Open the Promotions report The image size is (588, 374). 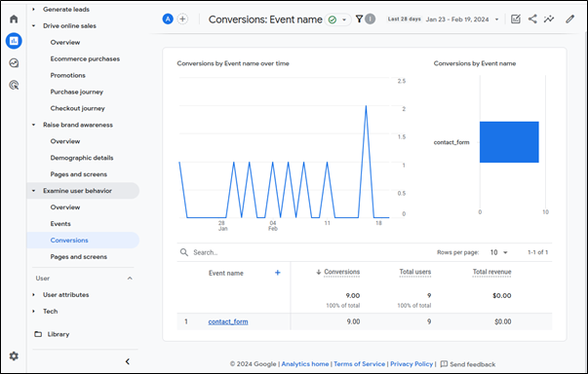[68, 75]
